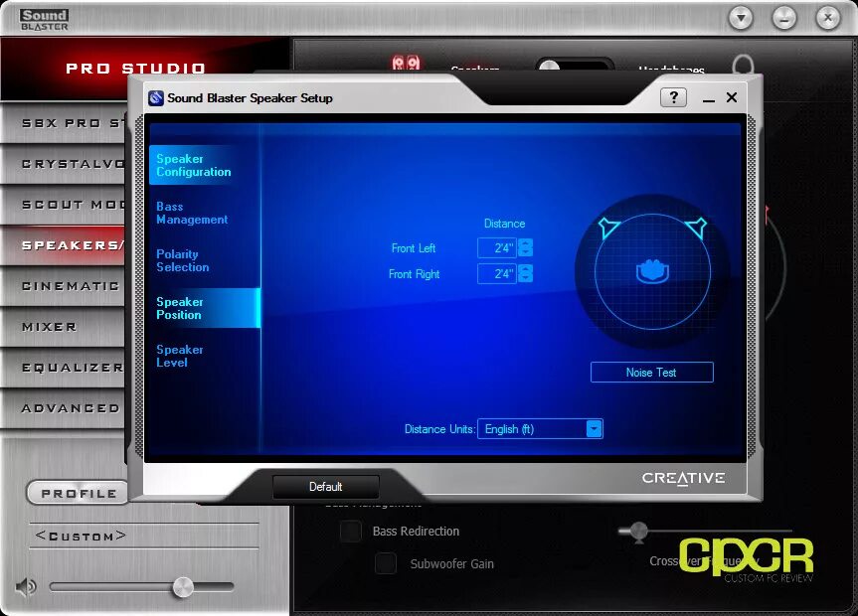Increase Front Left distance with up arrow
This screenshot has height=616, width=858.
tap(525, 242)
